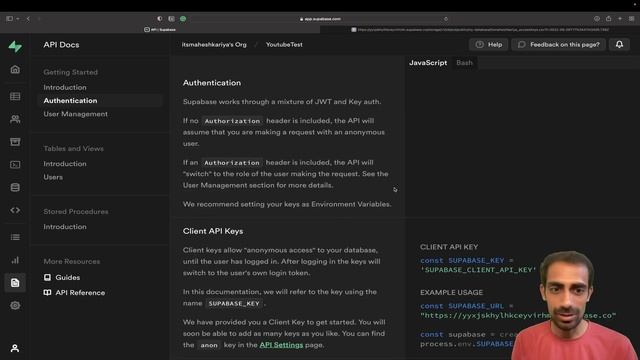Screen dimensions: 640x360
Task: Open Introduction under Stored Procedures
Action: 65,227
